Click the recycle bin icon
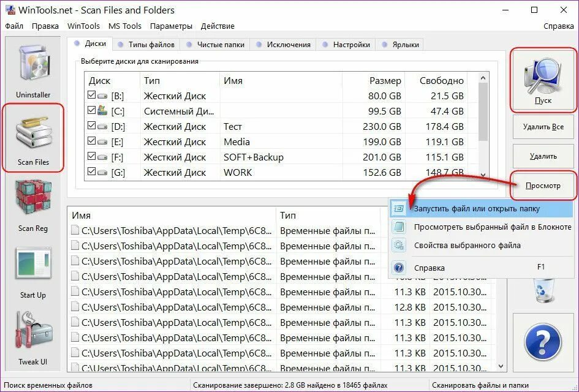This screenshot has width=579, height=392. coord(545,290)
